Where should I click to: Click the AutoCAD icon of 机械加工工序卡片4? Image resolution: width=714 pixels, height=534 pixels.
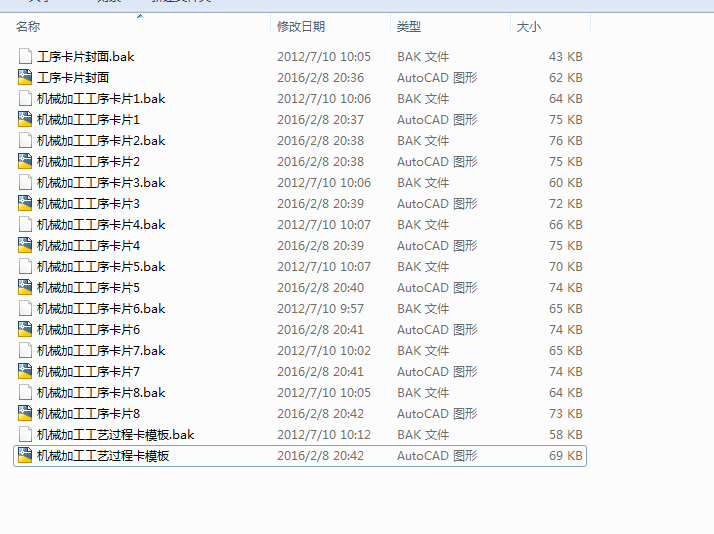pyautogui.click(x=25, y=245)
